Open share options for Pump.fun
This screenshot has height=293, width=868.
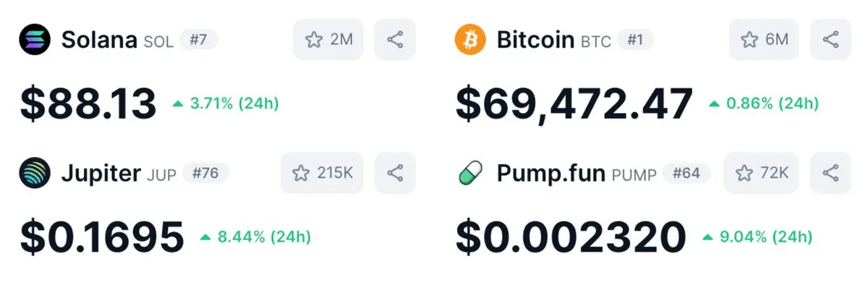click(830, 173)
